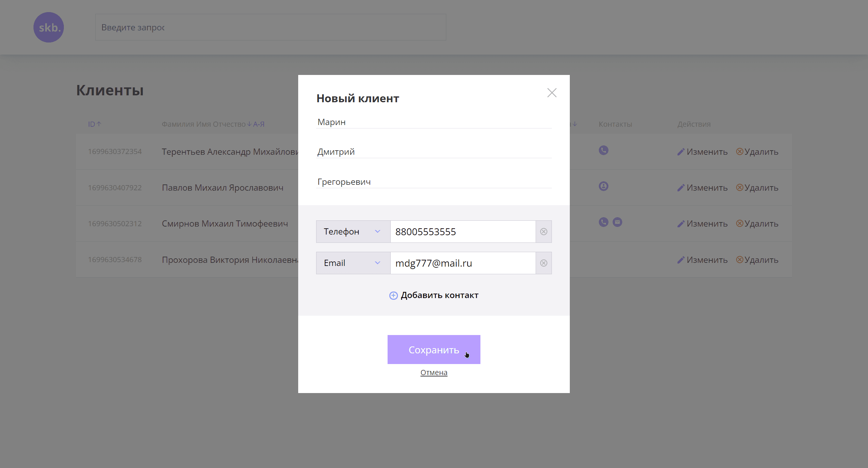868x468 pixels.
Task: Click Добавить контакт button text
Action: [439, 295]
